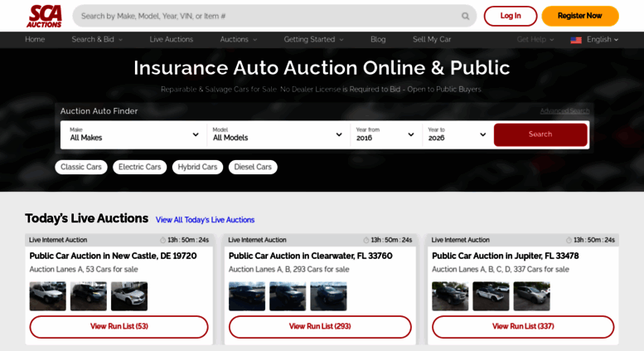Open the Year to dropdown
644x351 pixels.
[x=457, y=134]
